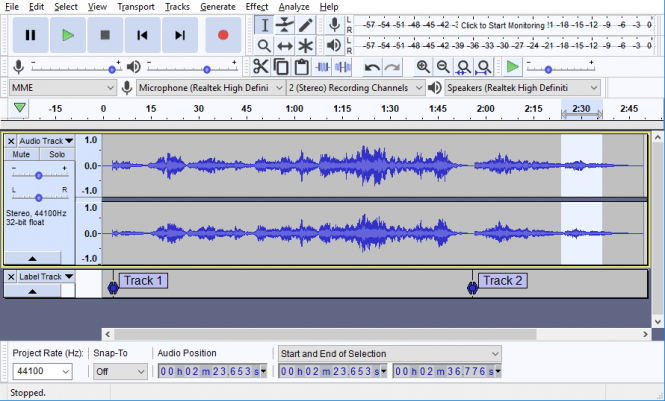Open the Generate menu

pyautogui.click(x=218, y=7)
